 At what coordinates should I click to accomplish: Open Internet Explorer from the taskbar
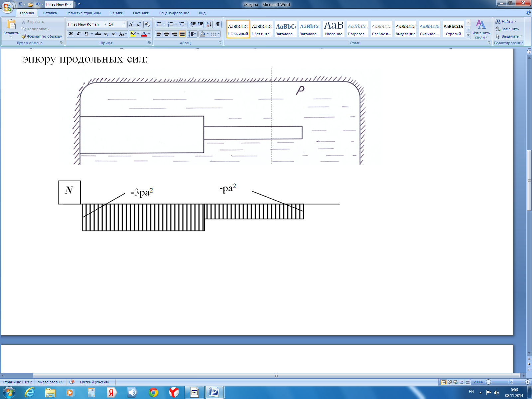(30, 392)
